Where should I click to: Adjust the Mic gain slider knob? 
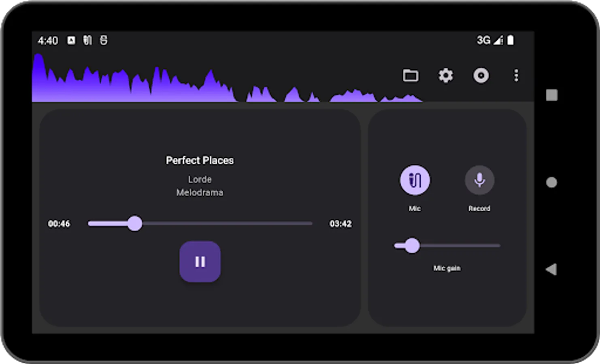coord(412,245)
